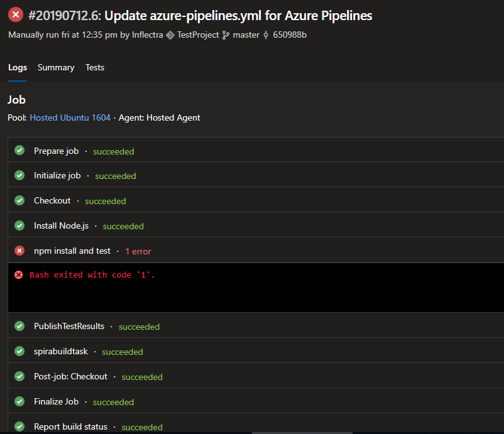Screen dimensions: 504x434
Task: Click the git branch icon before master
Action: pyautogui.click(x=226, y=35)
